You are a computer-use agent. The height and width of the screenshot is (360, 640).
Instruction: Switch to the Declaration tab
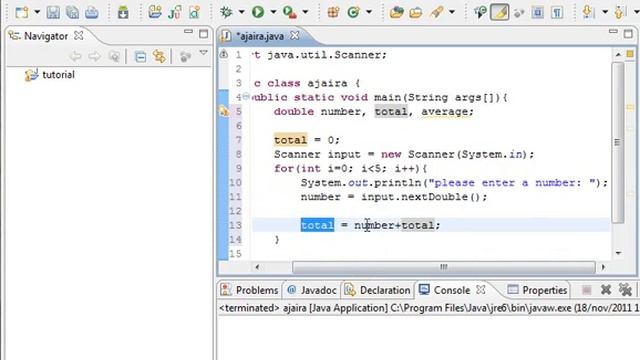pos(378,290)
